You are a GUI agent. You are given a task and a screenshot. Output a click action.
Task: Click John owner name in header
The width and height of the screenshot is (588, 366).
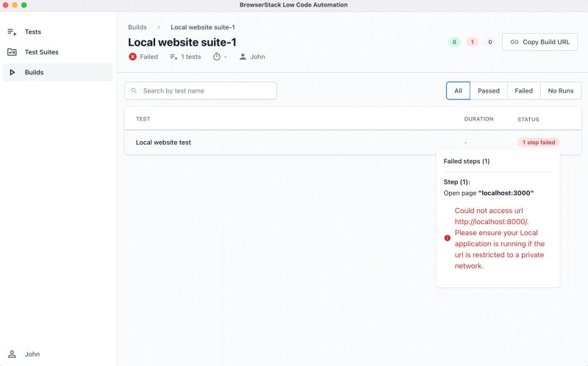(258, 57)
